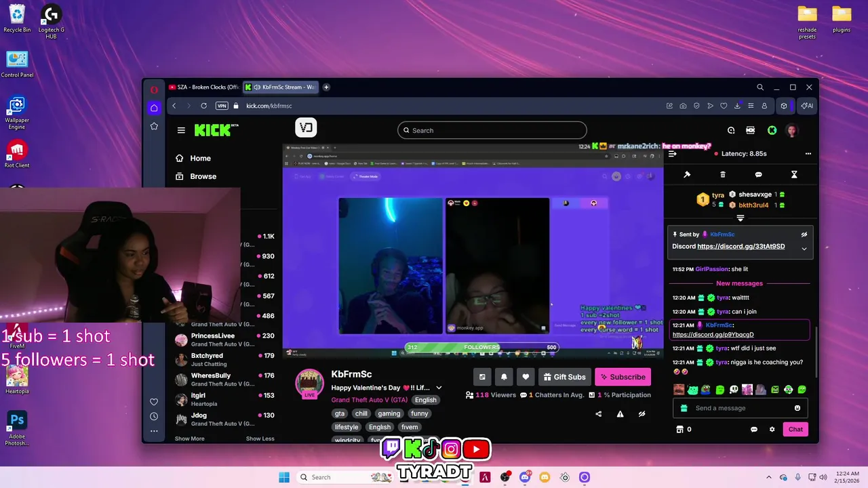
Task: Open channel points shop icon
Action: [680, 429]
